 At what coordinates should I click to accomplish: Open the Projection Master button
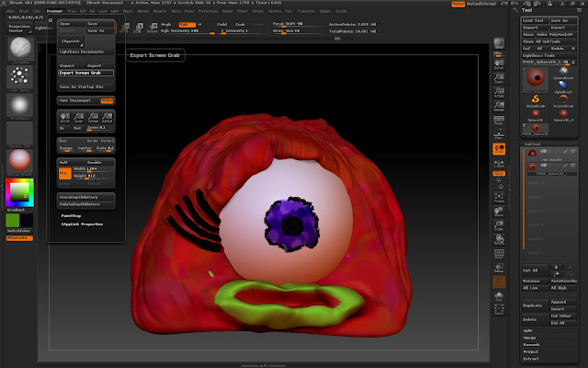pos(19,29)
